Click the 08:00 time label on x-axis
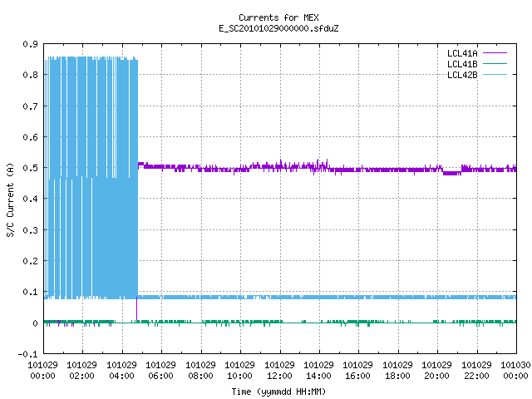Viewport: 532px width, 399px height. click(200, 376)
